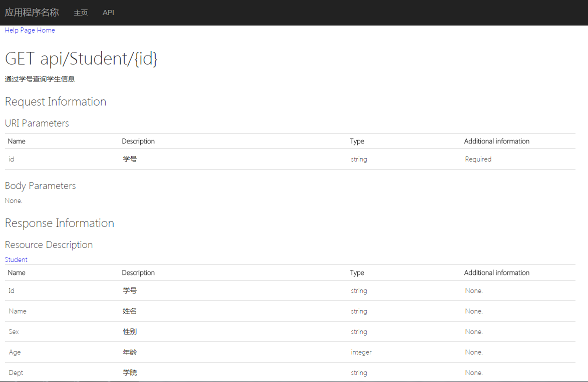Click the Sex field row cell
Image resolution: width=588 pixels, height=382 pixels.
[x=14, y=331]
